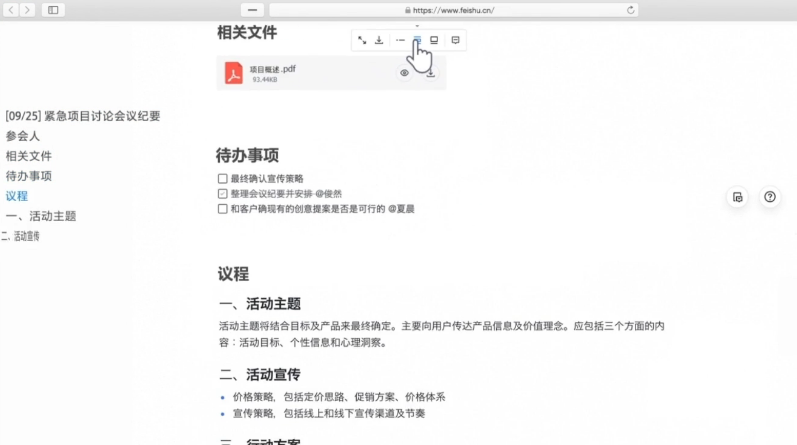This screenshot has height=445, width=797.
Task: Download 项目概述.pdf from the file card
Action: [x=431, y=73]
